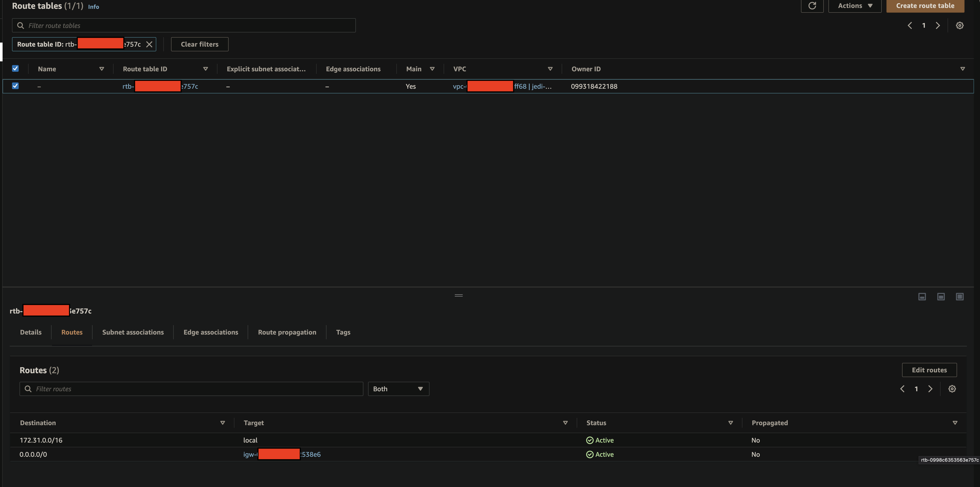
Task: Open the Subnet associations tab
Action: coord(133,332)
